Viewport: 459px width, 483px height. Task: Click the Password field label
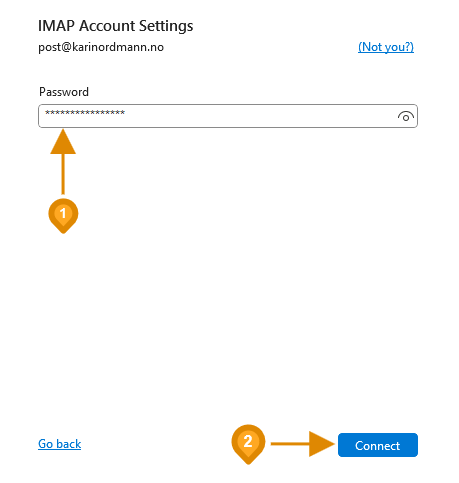click(x=64, y=92)
